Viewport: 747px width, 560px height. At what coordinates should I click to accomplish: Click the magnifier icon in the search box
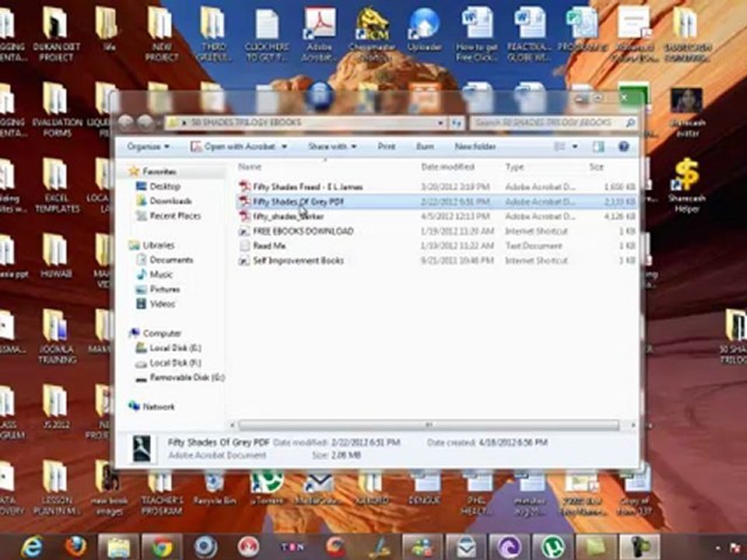(x=630, y=123)
